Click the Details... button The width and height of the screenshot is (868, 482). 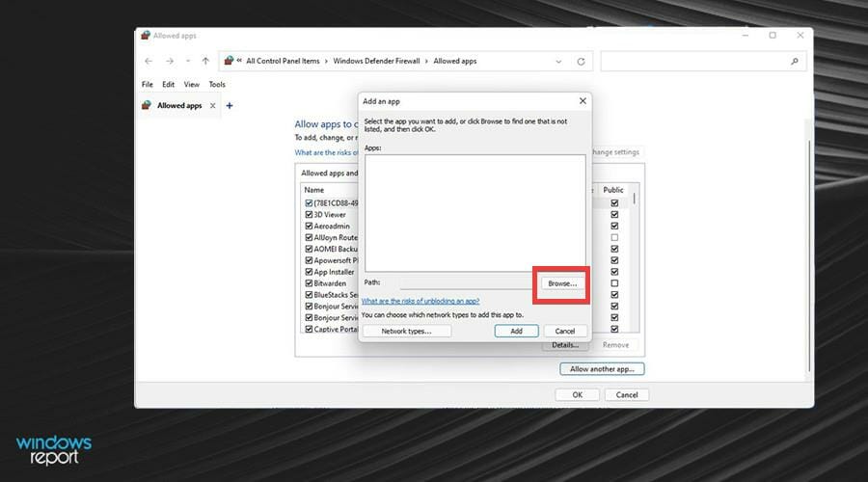pyautogui.click(x=565, y=345)
